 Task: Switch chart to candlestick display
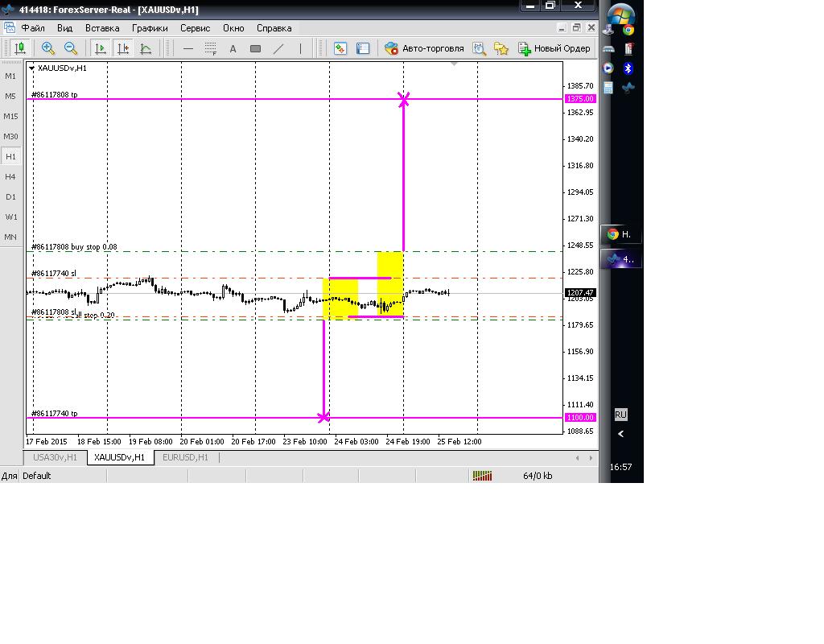(20, 48)
